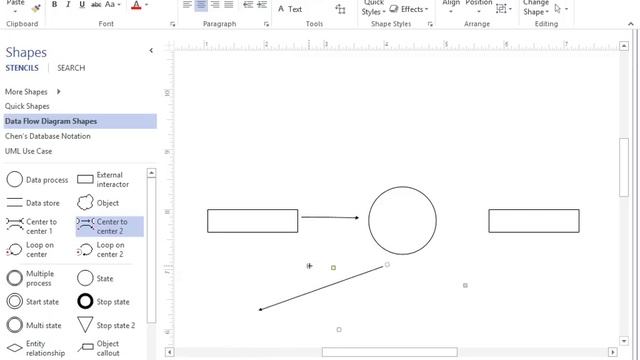Select the Loop on center 2 shape
640x360 pixels.
click(100, 249)
